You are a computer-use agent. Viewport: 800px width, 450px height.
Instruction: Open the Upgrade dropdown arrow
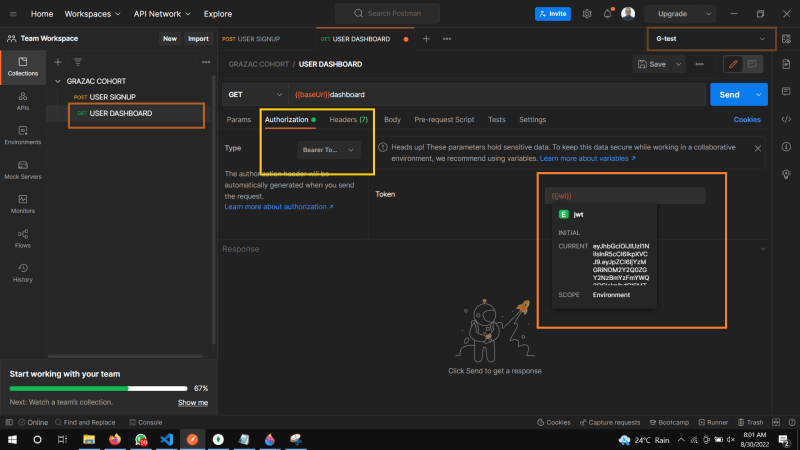708,14
